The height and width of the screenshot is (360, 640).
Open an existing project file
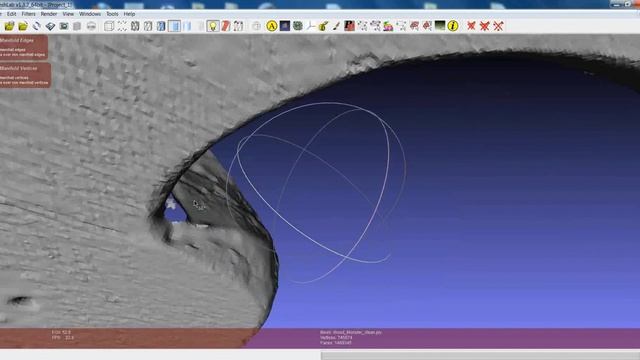point(9,26)
